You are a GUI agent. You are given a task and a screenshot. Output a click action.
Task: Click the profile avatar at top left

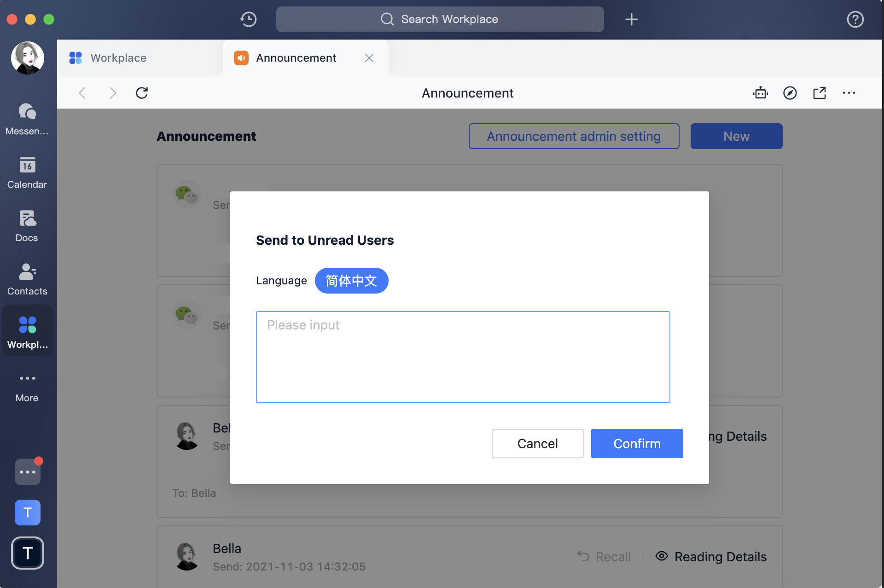(x=27, y=58)
